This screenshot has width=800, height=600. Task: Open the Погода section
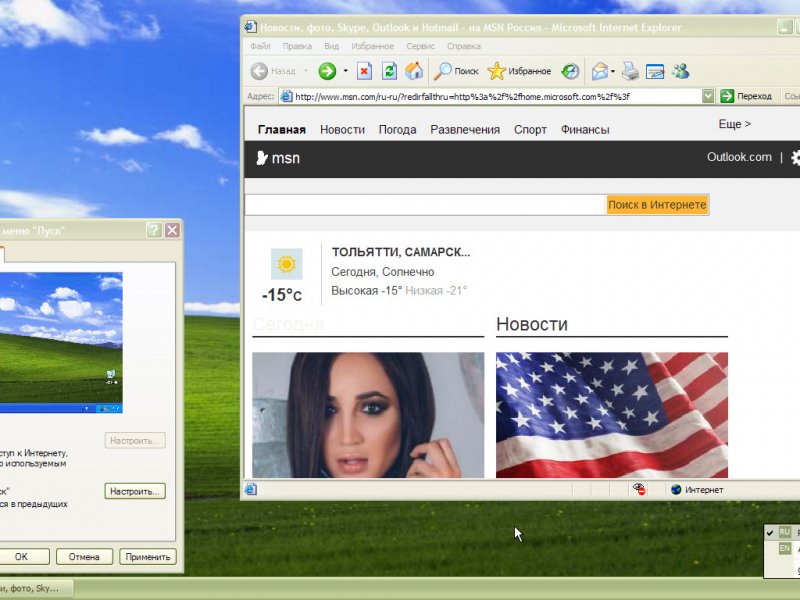[x=397, y=130]
